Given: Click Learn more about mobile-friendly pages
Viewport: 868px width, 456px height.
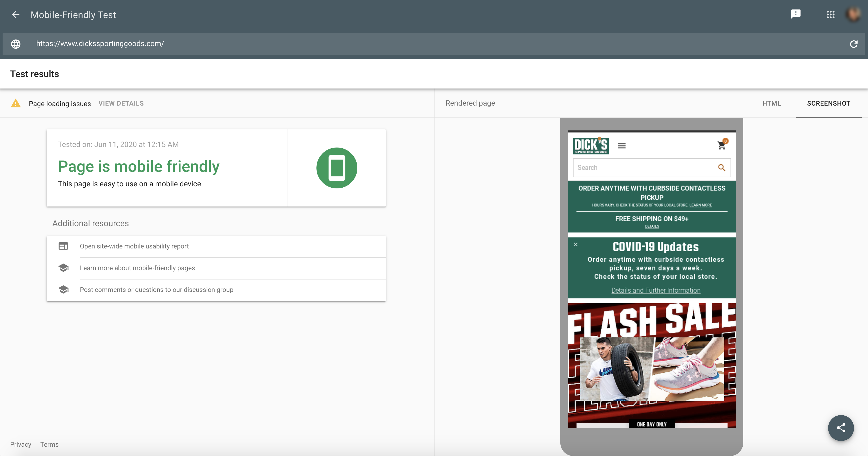Looking at the screenshot, I should point(137,268).
